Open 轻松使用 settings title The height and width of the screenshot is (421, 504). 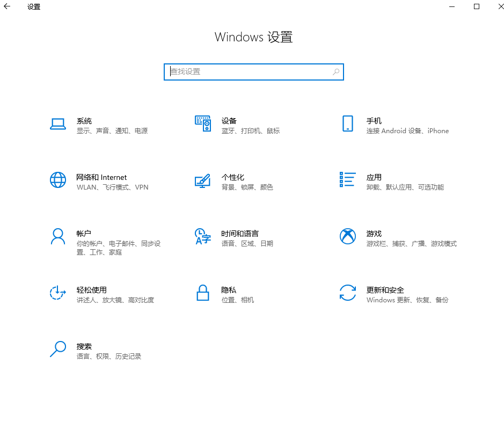pos(92,290)
